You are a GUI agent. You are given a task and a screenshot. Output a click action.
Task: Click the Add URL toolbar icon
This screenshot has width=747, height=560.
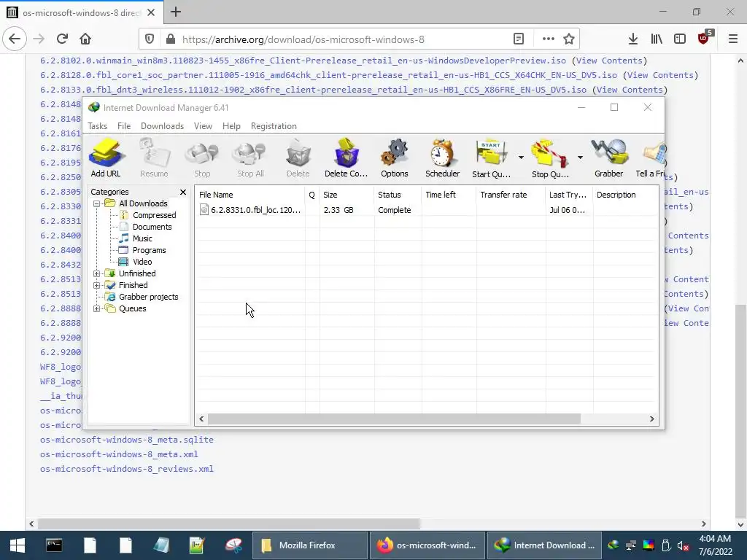point(106,158)
